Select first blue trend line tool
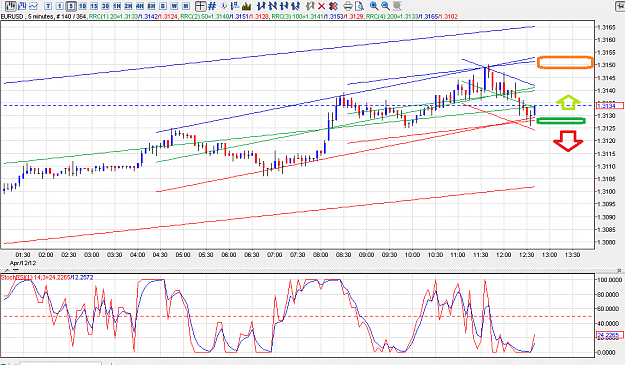625x365 pixels. click(261, 6)
